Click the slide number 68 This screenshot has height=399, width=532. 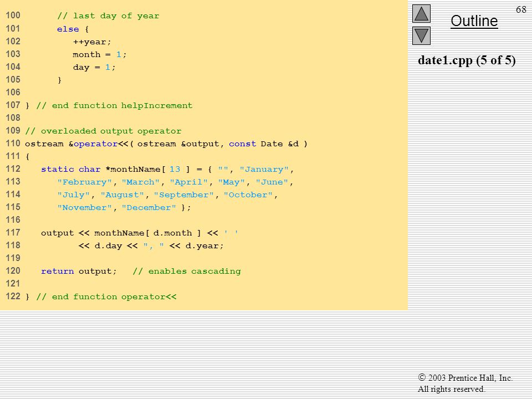click(x=521, y=9)
